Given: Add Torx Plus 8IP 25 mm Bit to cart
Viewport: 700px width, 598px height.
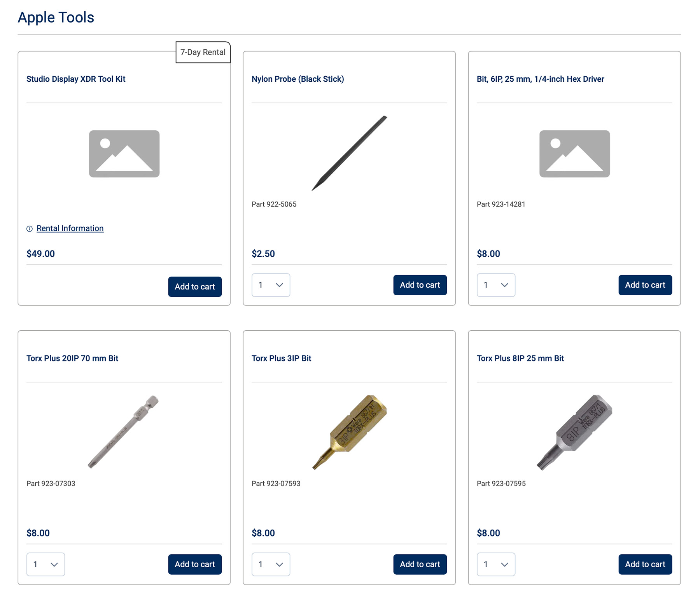Looking at the screenshot, I should [645, 565].
